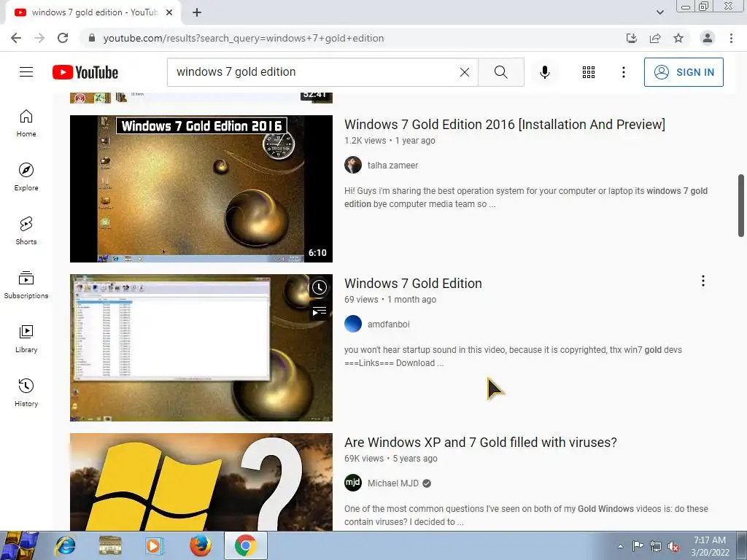Go to Home in the sidebar
The width and height of the screenshot is (747, 560).
[26, 123]
